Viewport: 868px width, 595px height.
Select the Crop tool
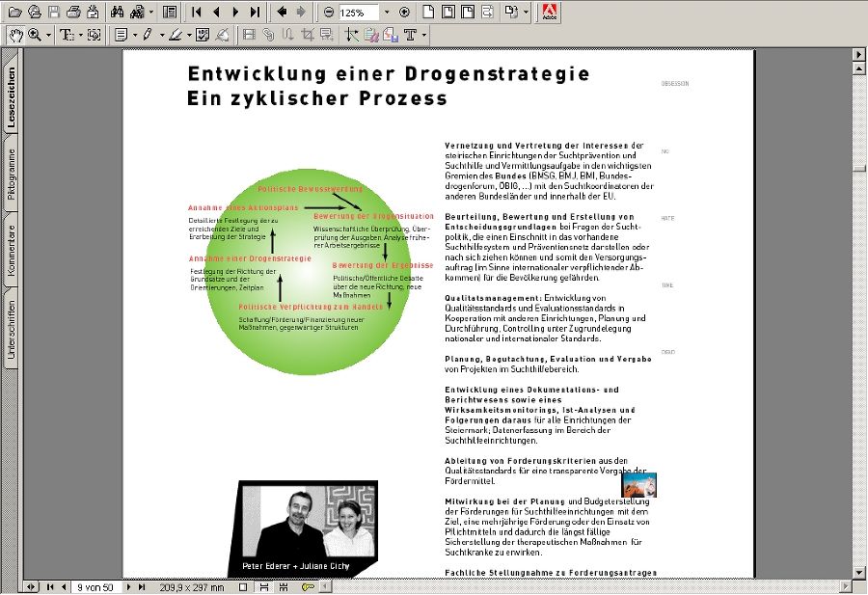[x=308, y=35]
